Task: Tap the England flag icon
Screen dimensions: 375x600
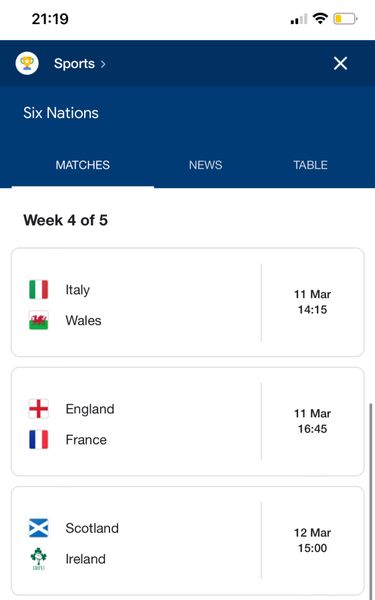Action: 39,409
